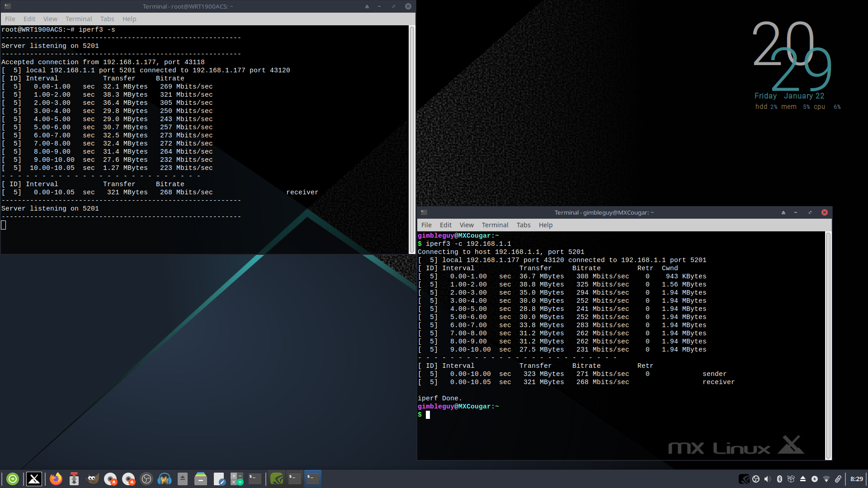Maximize the root@WRT1900ACS terminal window

[394, 6]
